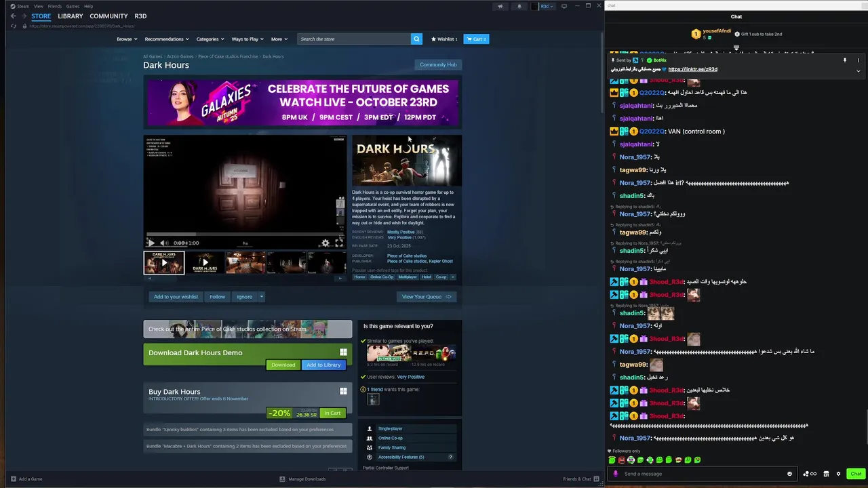Expand more tags with plus button
The width and height of the screenshot is (868, 488).
(453, 277)
